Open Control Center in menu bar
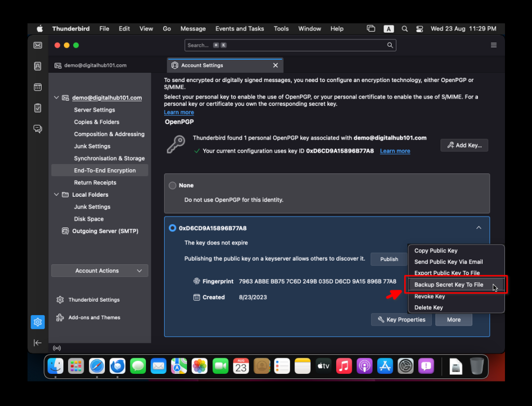 point(419,29)
